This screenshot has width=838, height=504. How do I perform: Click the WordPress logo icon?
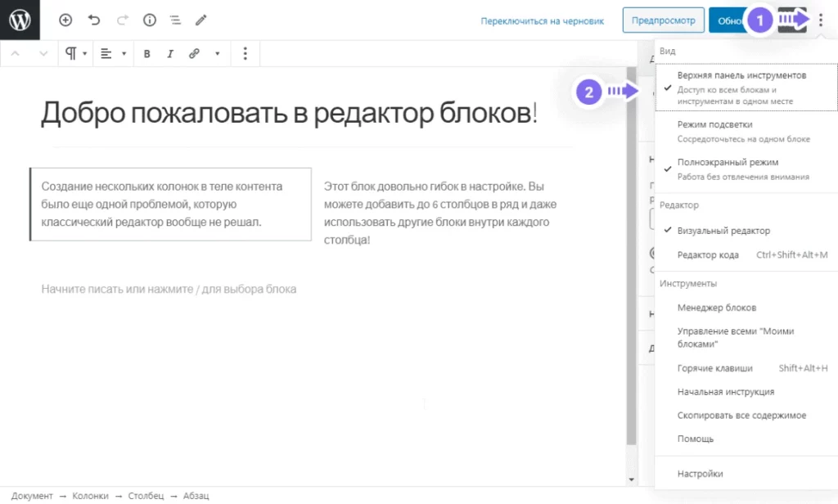[x=20, y=20]
